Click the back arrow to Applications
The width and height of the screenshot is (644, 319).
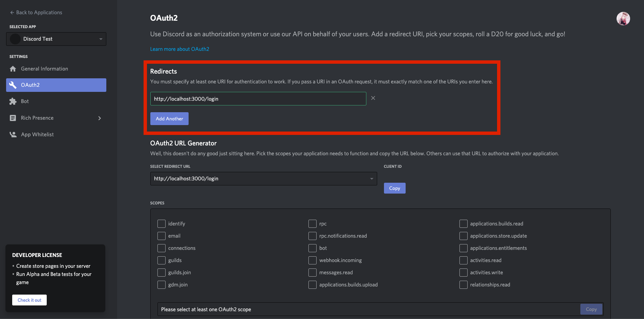click(x=12, y=13)
